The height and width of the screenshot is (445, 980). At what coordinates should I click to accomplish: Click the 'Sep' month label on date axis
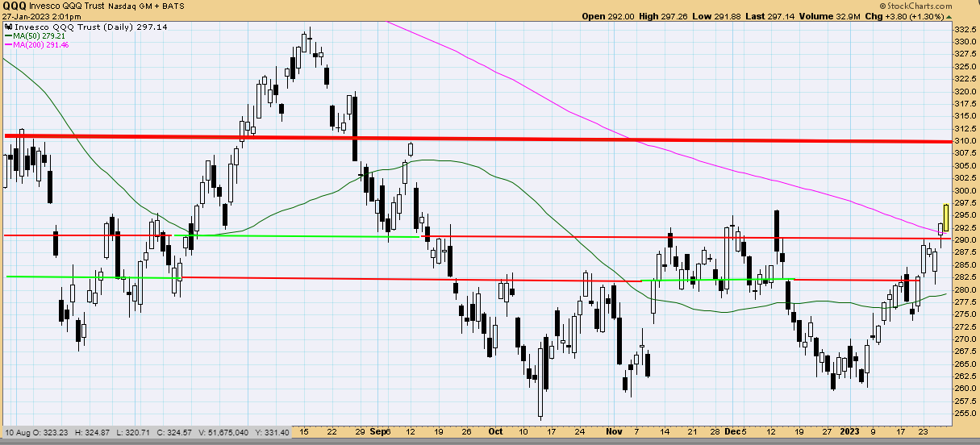pos(380,431)
